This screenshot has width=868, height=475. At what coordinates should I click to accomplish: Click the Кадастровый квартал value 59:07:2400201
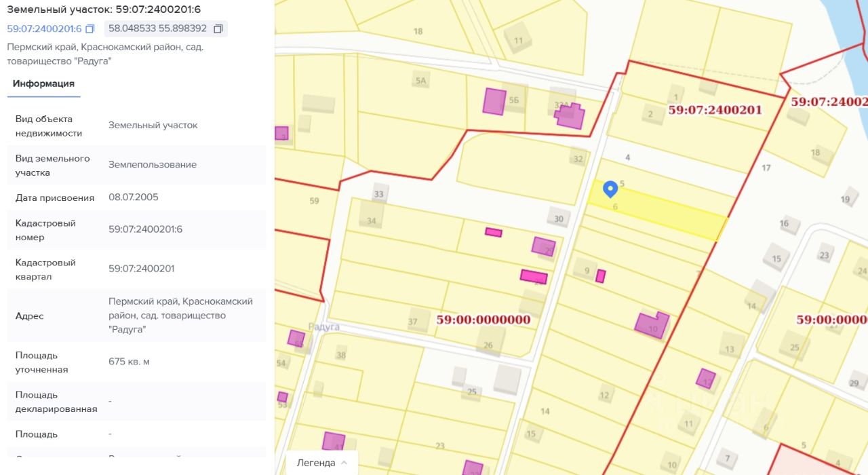(x=141, y=269)
